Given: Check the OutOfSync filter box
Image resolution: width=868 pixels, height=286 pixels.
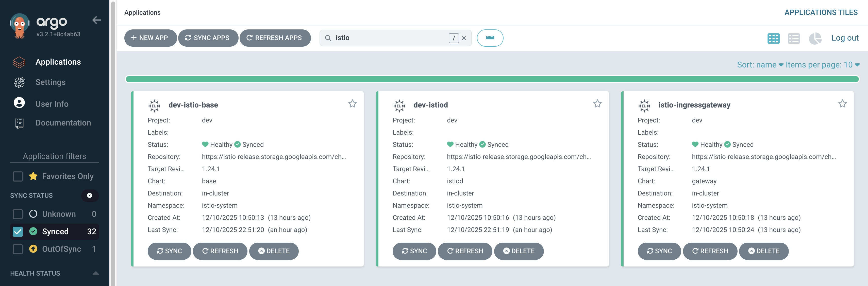Looking at the screenshot, I should point(18,249).
